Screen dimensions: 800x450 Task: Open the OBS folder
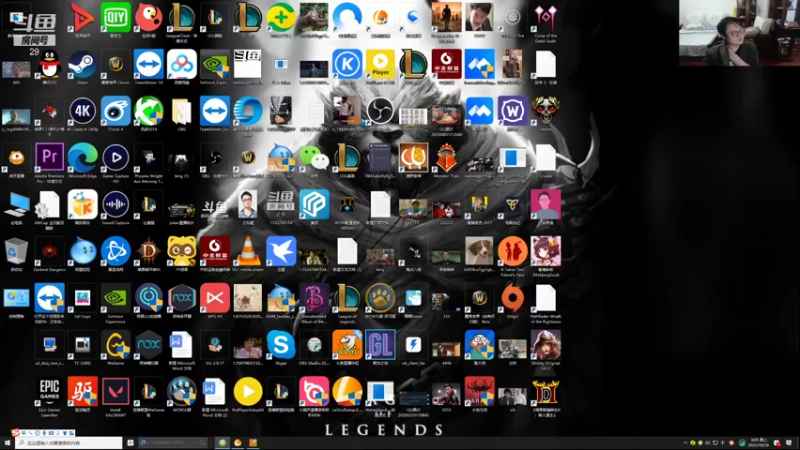[182, 111]
